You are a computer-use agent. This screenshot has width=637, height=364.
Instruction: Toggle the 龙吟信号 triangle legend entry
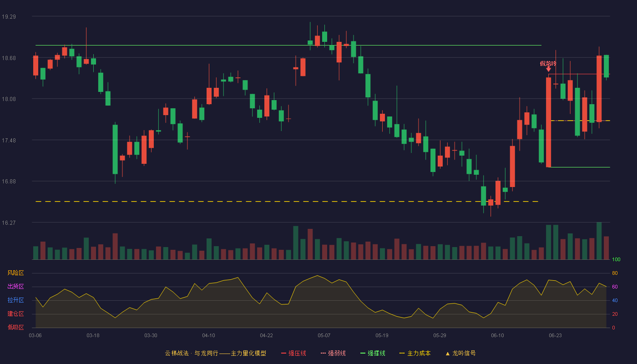[x=460, y=353]
